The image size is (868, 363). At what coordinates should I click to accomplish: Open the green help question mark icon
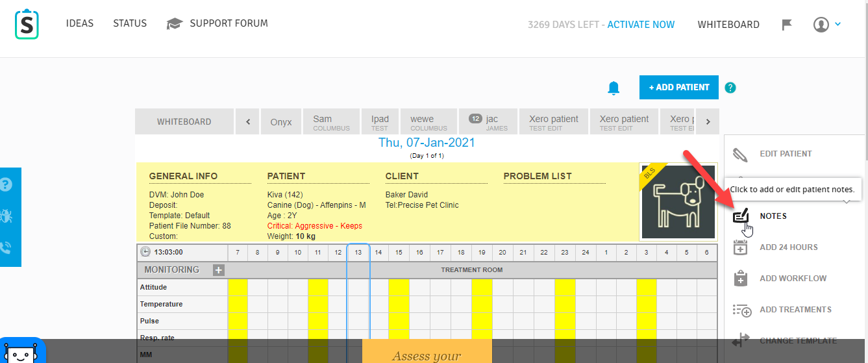(730, 88)
